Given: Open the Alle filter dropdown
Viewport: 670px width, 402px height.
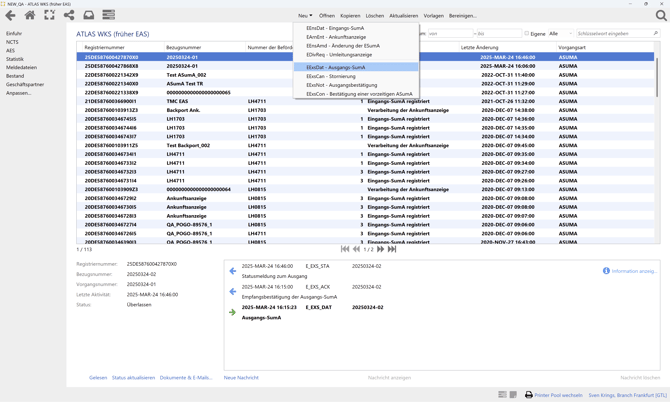Looking at the screenshot, I should click(560, 34).
